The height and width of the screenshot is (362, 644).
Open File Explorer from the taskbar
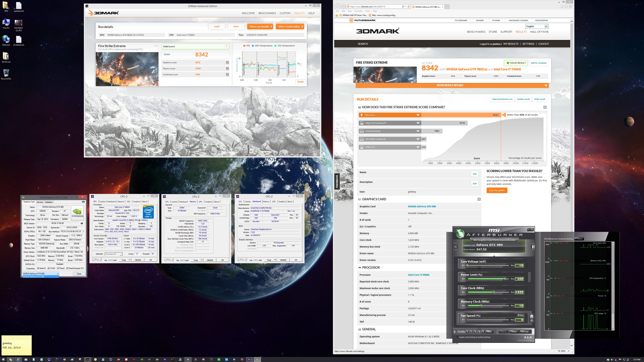pyautogui.click(x=26, y=359)
